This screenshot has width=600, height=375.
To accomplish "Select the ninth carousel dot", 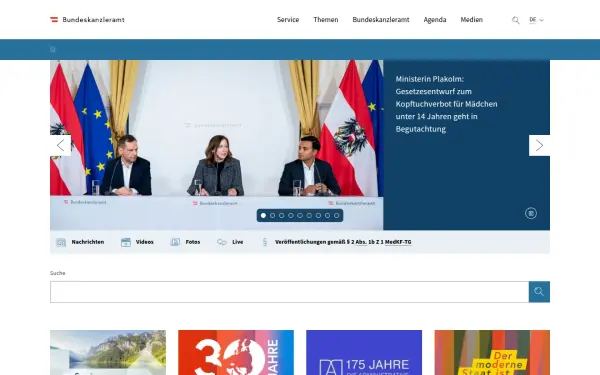I will (337, 215).
